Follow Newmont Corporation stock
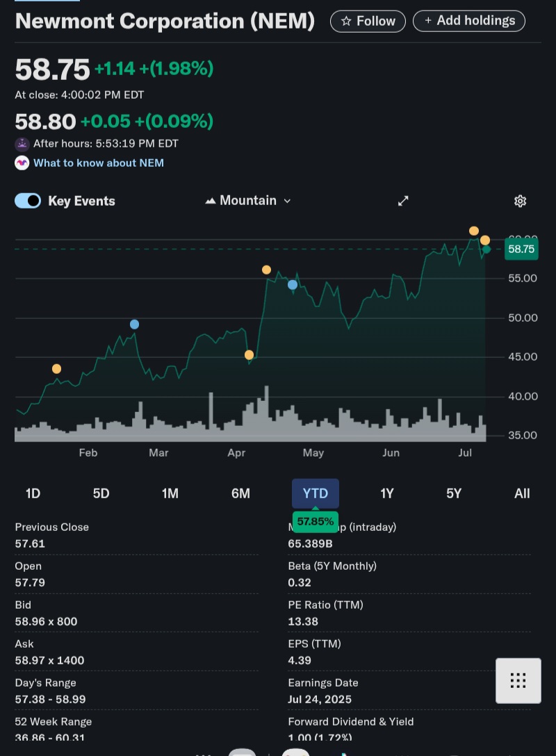 (x=368, y=22)
